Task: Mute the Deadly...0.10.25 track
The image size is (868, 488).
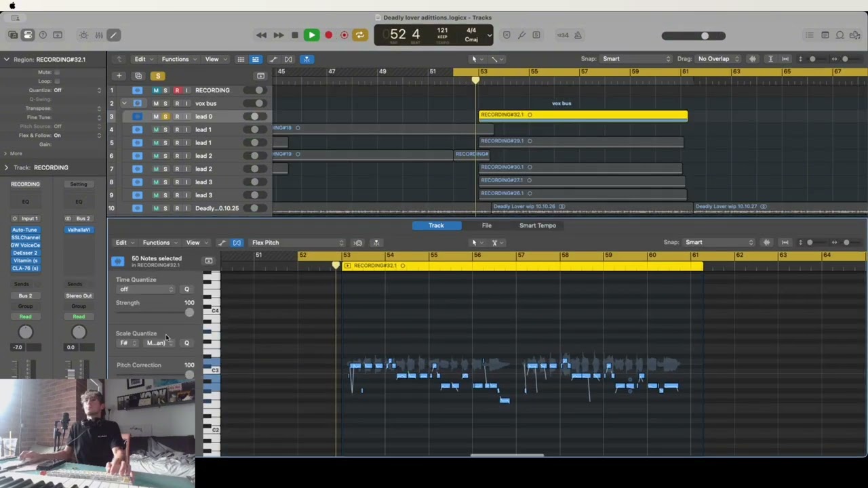Action: click(155, 208)
